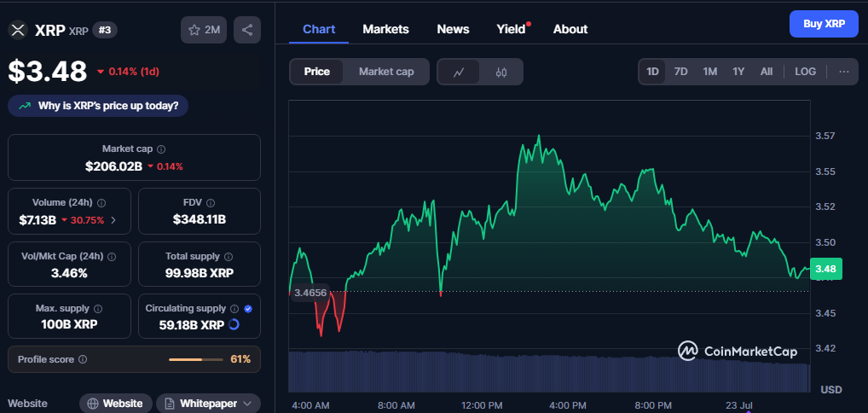Click the info icon next to Max. supply
This screenshot has height=413, width=868.
point(98,309)
